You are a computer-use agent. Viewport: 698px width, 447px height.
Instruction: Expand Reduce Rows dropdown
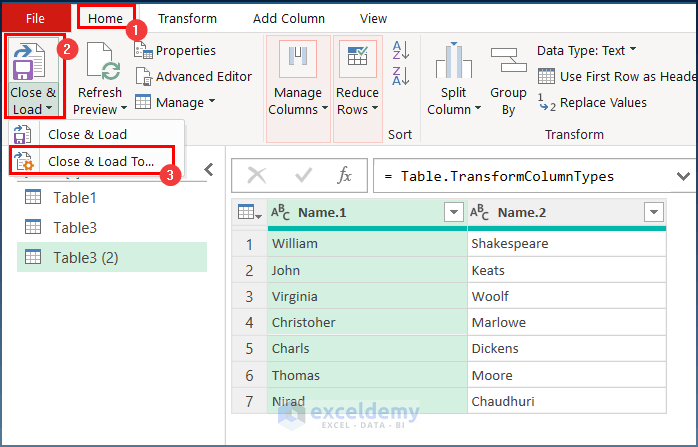(375, 108)
